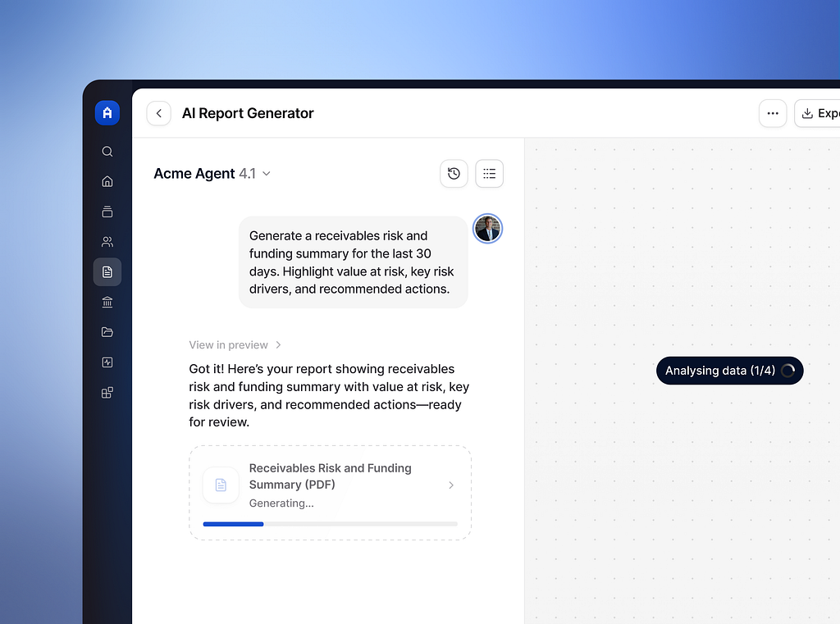Screen dimensions: 840x624
Task: Open the task list icon next to history
Action: 489,173
